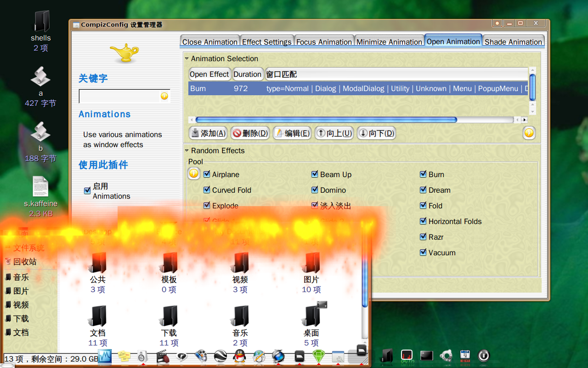588x368 pixels.
Task: Launch the green gem application in the dock
Action: tap(319, 356)
